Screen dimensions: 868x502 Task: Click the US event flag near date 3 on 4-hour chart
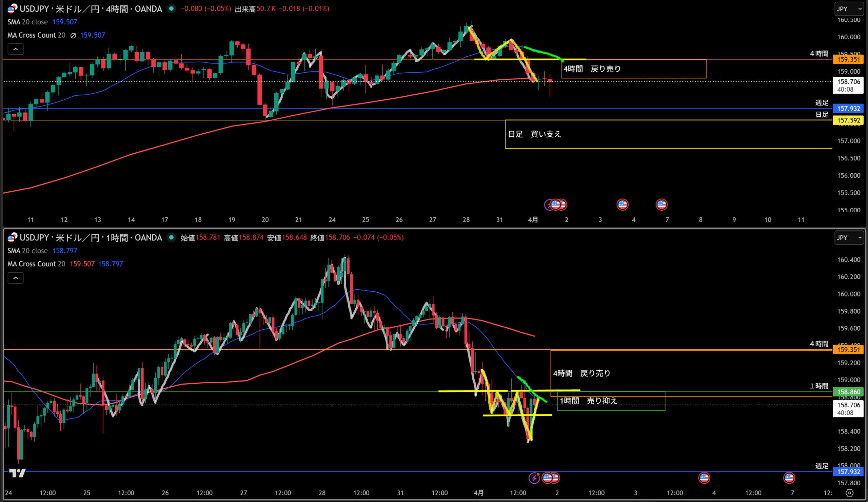tap(622, 205)
